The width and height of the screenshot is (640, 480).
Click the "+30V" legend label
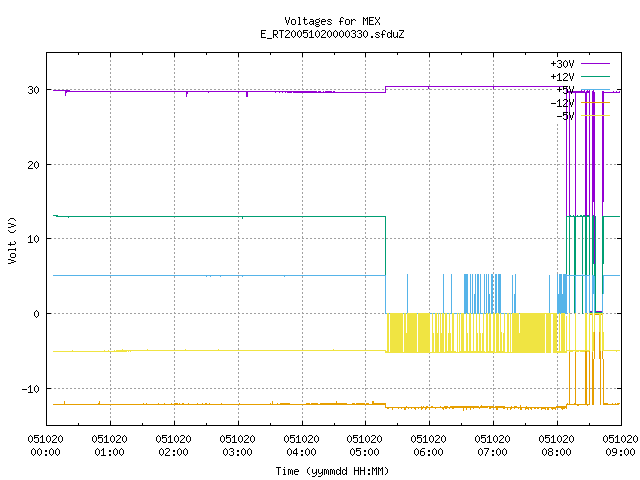(x=562, y=64)
